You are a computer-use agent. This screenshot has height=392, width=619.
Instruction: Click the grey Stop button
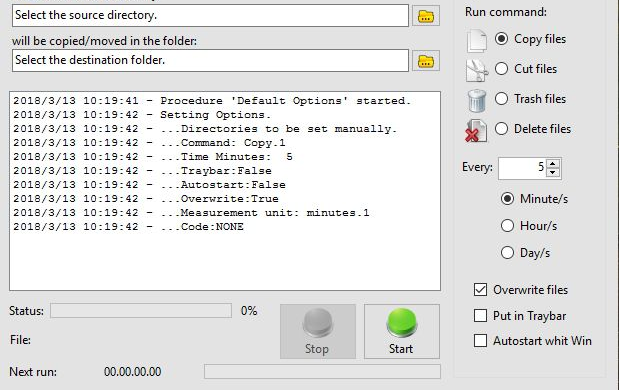[x=318, y=331]
